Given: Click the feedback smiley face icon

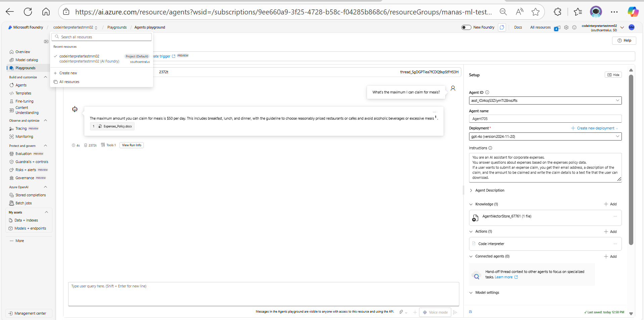Looking at the screenshot, I should [574, 28].
